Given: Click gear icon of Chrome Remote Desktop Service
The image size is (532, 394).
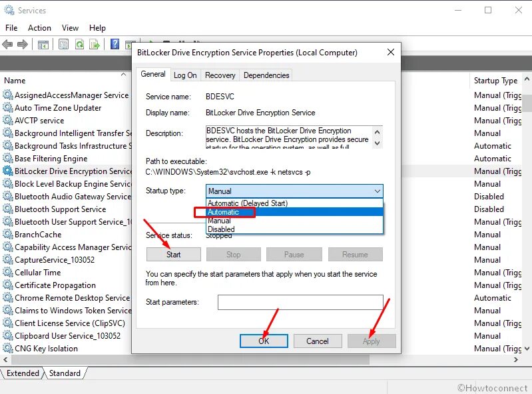Looking at the screenshot, I should (8, 297).
